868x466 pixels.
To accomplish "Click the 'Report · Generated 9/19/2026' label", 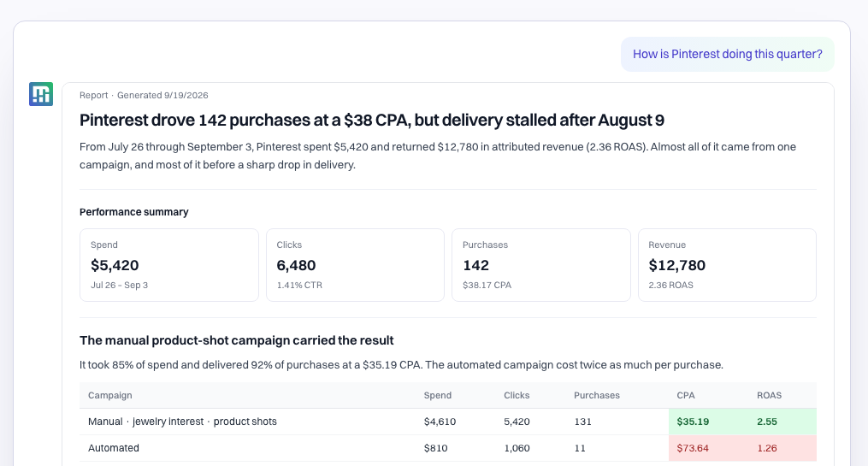I will pyautogui.click(x=144, y=95).
